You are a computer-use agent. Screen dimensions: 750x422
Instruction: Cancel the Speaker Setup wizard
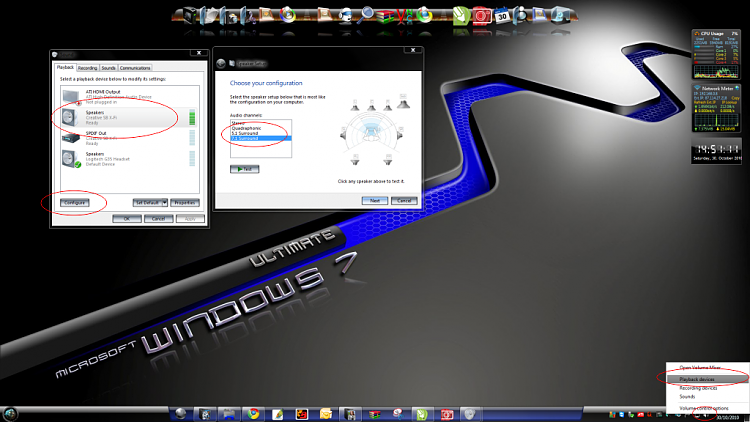(x=404, y=200)
